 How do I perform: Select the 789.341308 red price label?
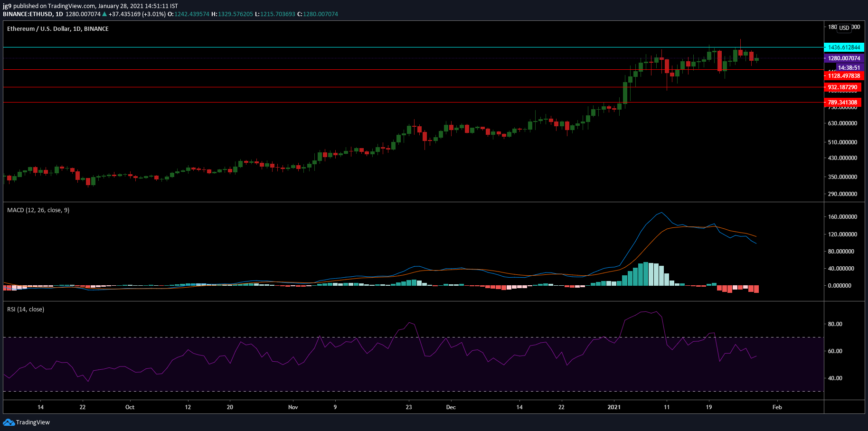pos(842,103)
